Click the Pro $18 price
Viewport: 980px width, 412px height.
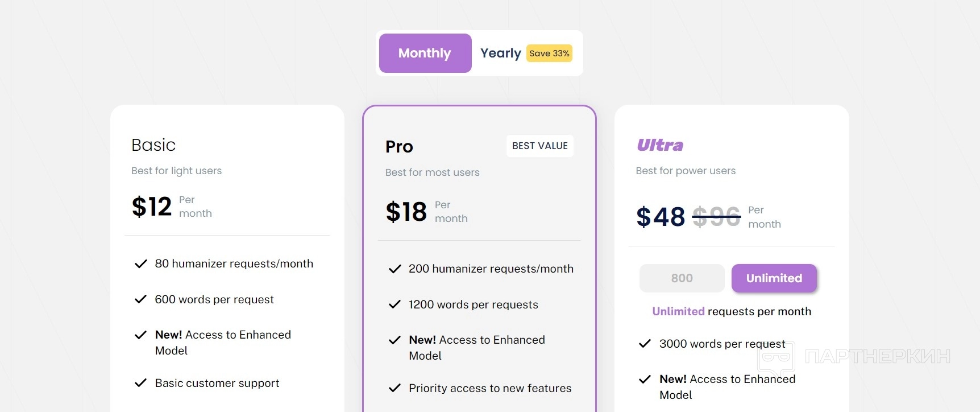coord(406,212)
